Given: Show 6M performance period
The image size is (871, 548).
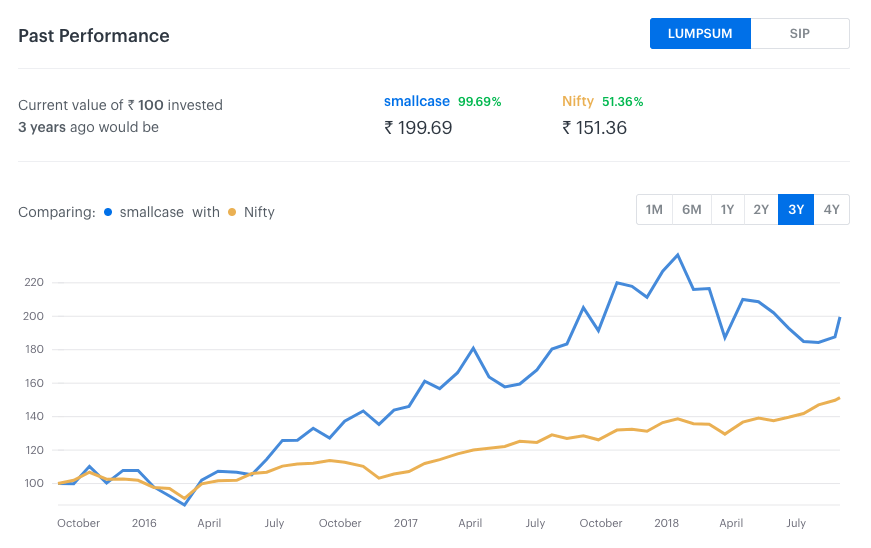Looking at the screenshot, I should (692, 209).
